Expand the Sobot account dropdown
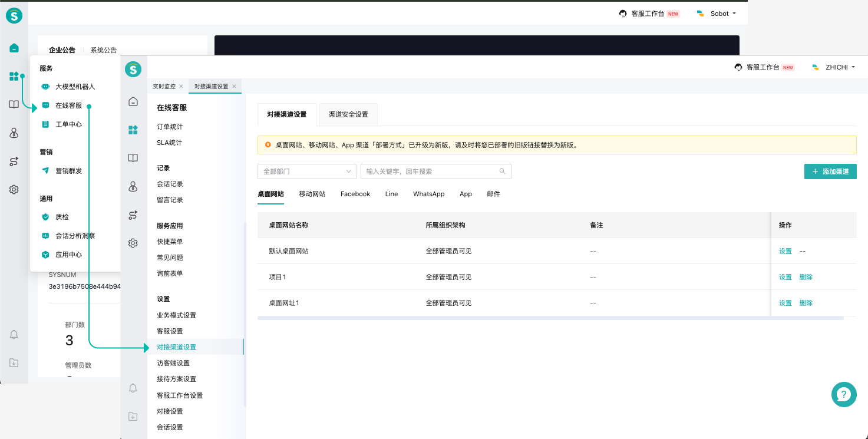The image size is (868, 439). pyautogui.click(x=717, y=14)
